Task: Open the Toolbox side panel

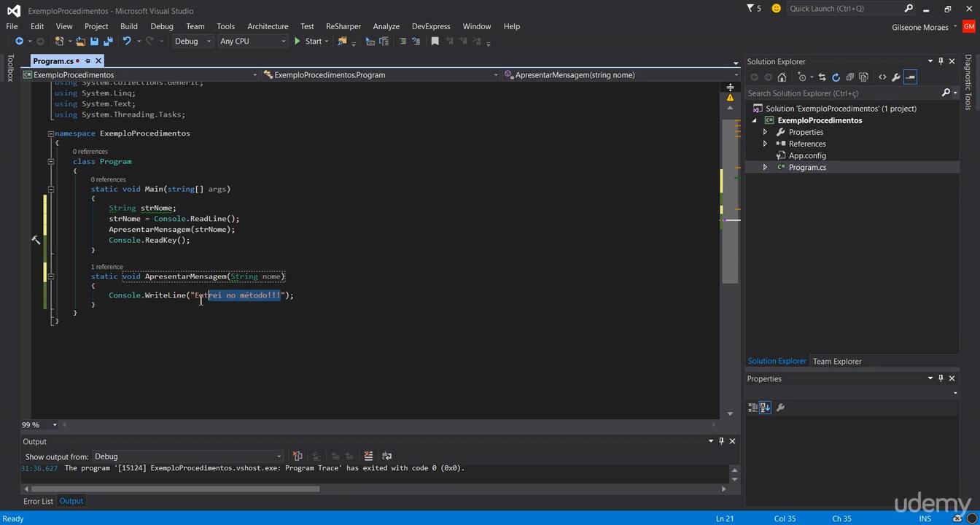Action: (10, 68)
